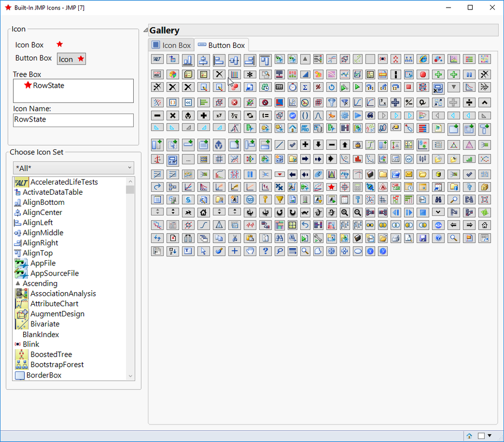Click the icon list scroll down arrow
Screen dimensions: 504x442
point(130,376)
